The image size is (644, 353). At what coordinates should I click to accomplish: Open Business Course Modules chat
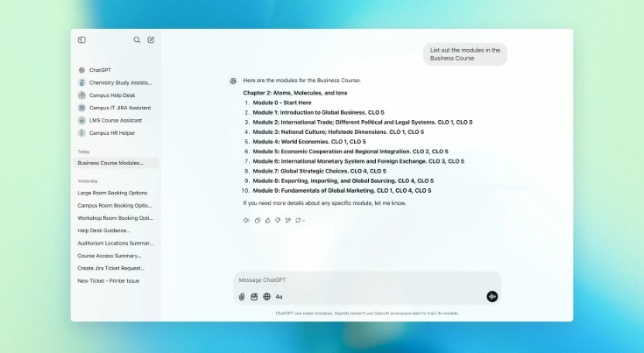click(117, 163)
